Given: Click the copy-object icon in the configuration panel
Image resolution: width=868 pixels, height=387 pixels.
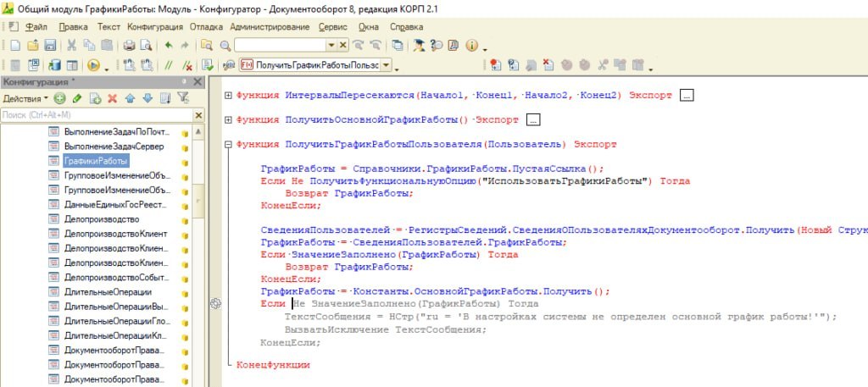Looking at the screenshot, I should coord(95,98).
